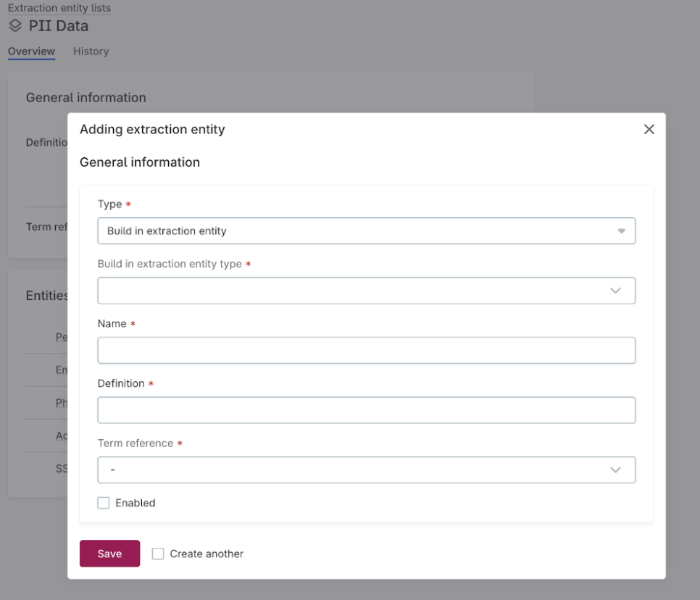Screen dimensions: 700x600
Task: Focus the Name text field
Action: pyautogui.click(x=366, y=350)
